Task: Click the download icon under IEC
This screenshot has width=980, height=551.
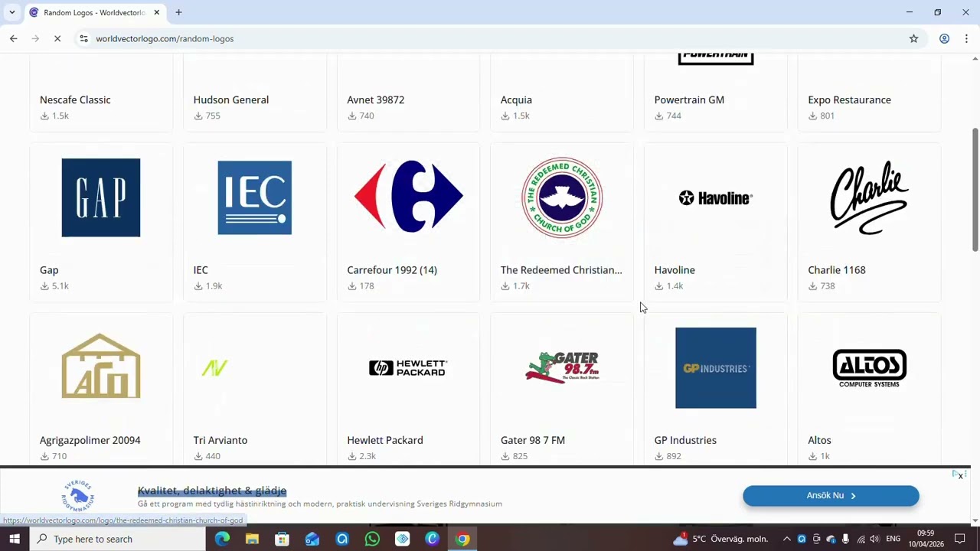Action: point(198,286)
